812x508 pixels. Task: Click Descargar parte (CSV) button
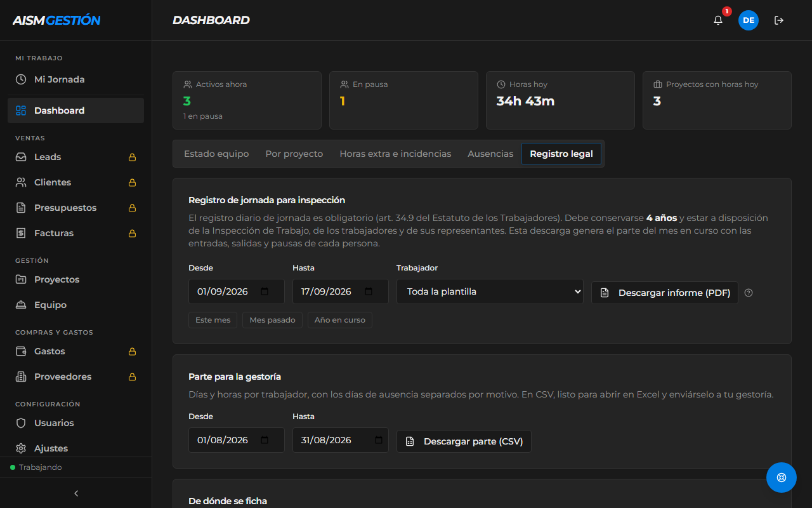point(464,441)
